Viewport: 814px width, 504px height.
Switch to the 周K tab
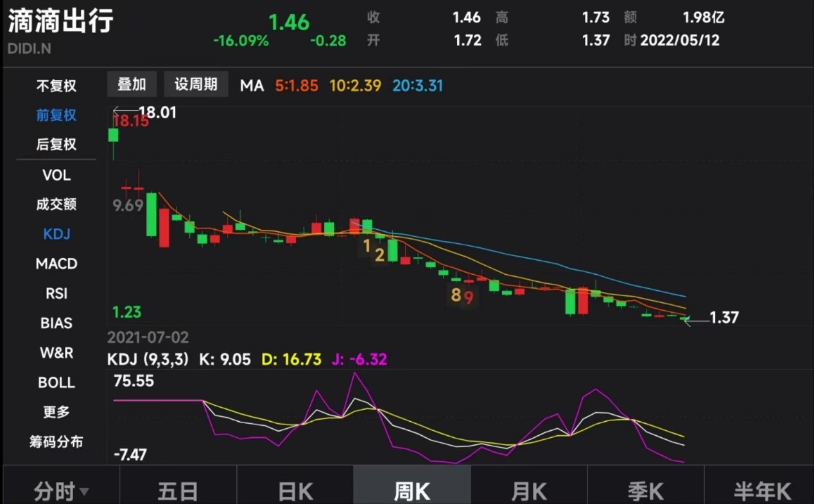point(411,492)
